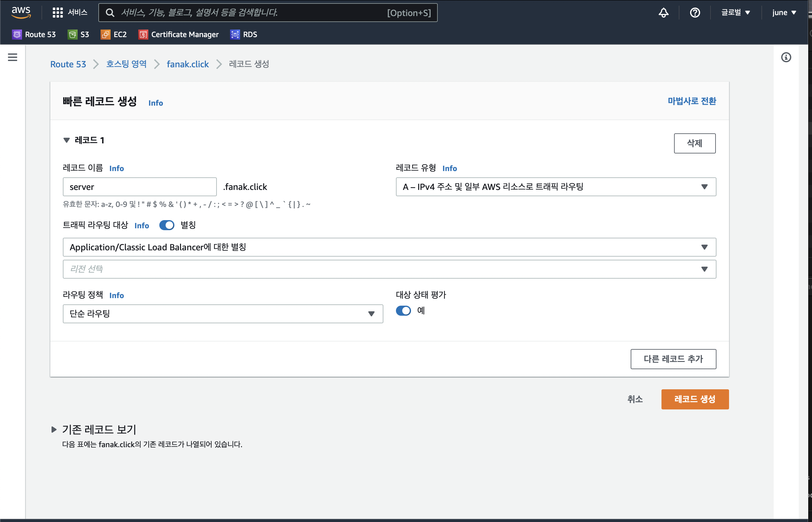
Task: Open the hamburger side navigation menu
Action: [x=13, y=57]
